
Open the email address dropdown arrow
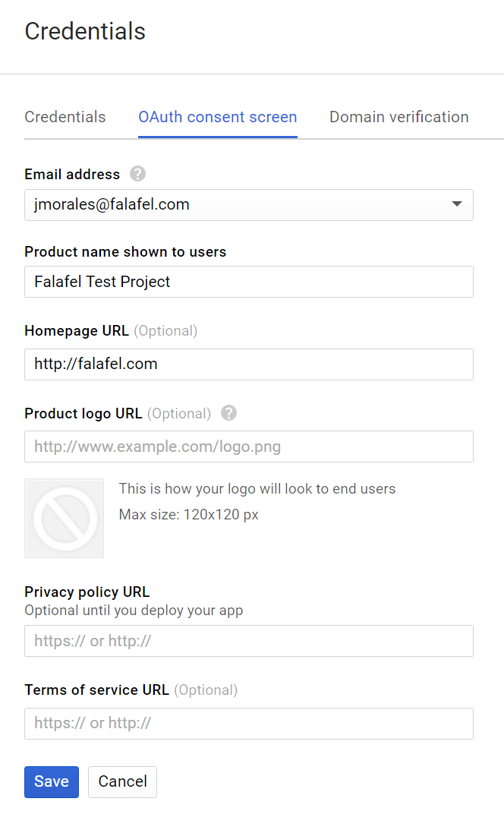tap(457, 204)
